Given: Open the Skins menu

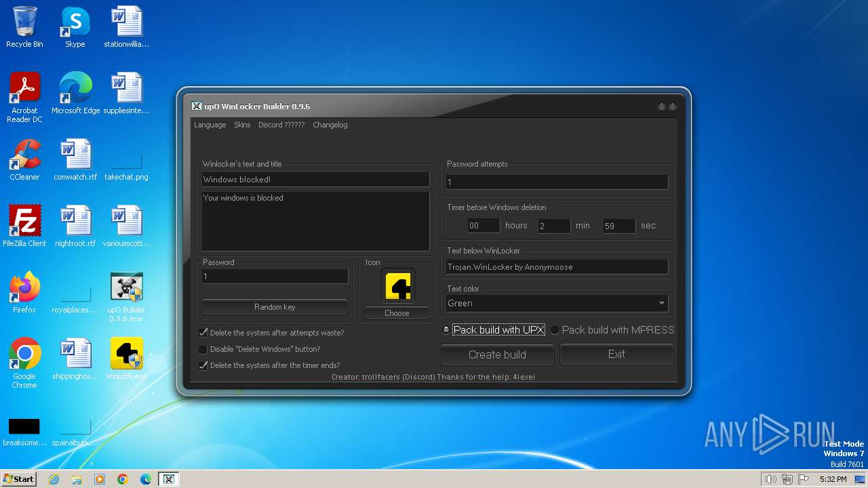Looking at the screenshot, I should [242, 125].
